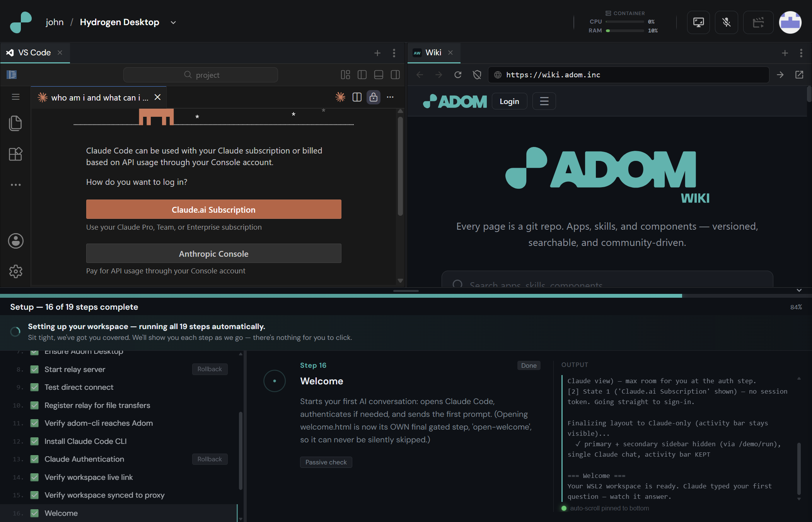Click the Setup progress bar

point(406,296)
